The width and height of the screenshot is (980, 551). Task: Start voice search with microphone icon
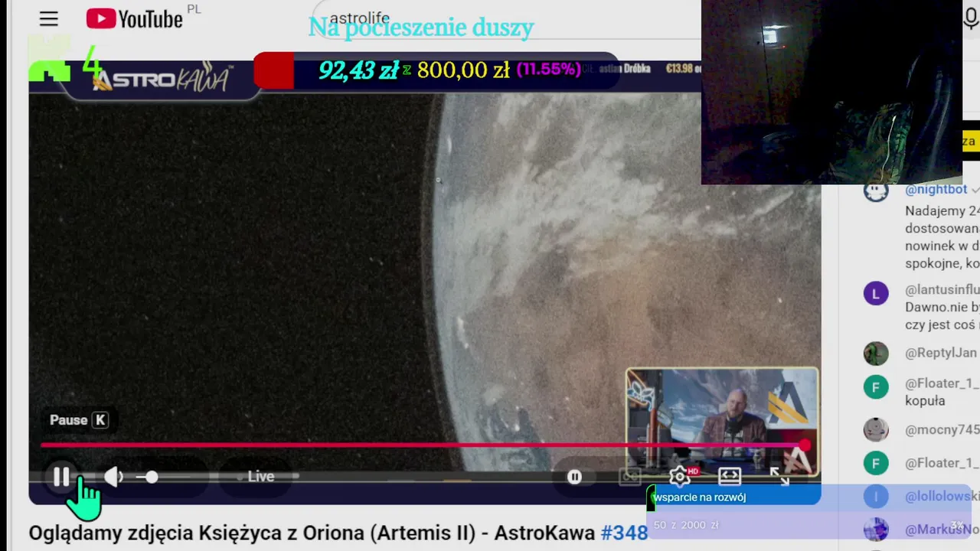971,18
